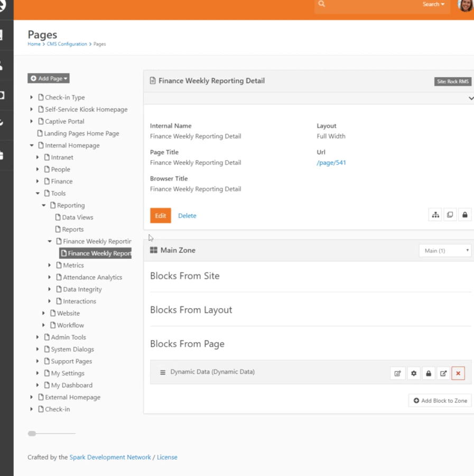Edit the Dynamic Data block content
Image resolution: width=474 pixels, height=476 pixels.
[397, 373]
